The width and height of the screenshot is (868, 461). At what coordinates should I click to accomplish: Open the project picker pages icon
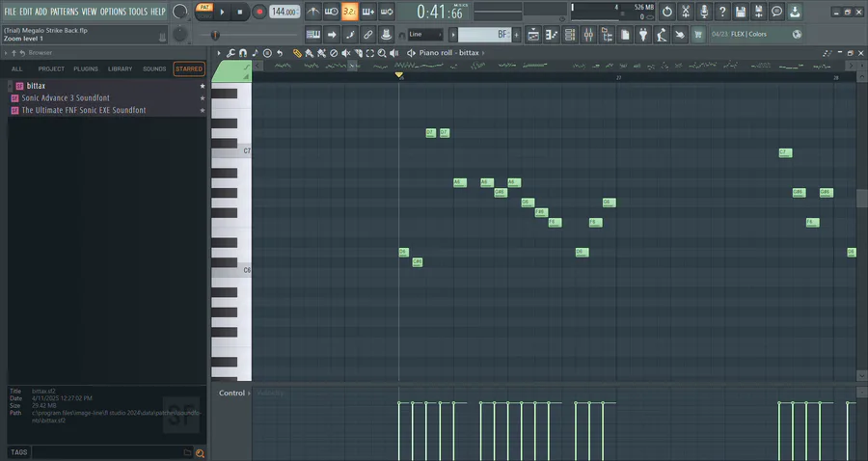tap(625, 35)
